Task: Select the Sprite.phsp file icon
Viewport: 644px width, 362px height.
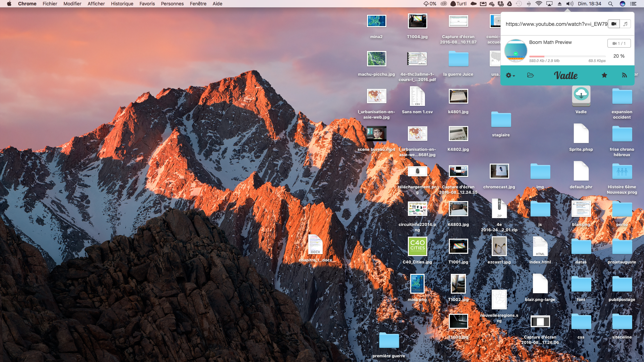Action: pyautogui.click(x=581, y=133)
